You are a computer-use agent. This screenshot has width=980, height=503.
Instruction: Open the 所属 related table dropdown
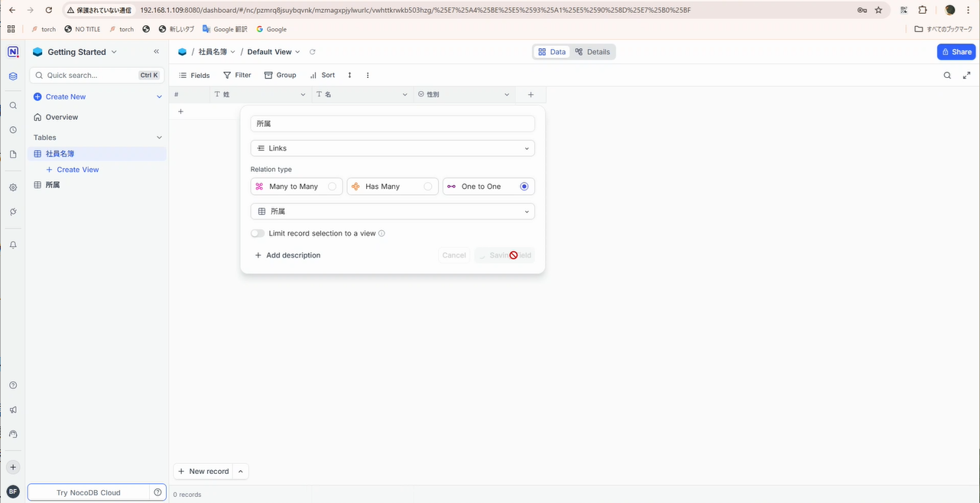coord(392,211)
